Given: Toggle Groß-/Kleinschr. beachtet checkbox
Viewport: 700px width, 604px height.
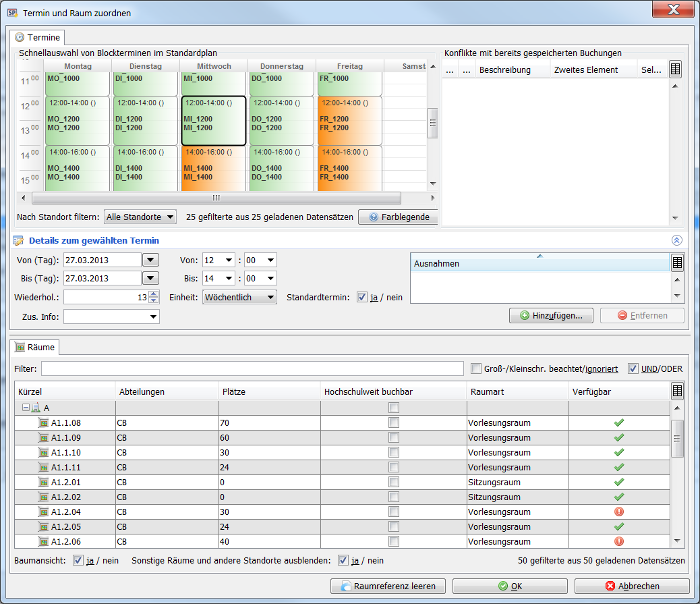Looking at the screenshot, I should [x=476, y=368].
